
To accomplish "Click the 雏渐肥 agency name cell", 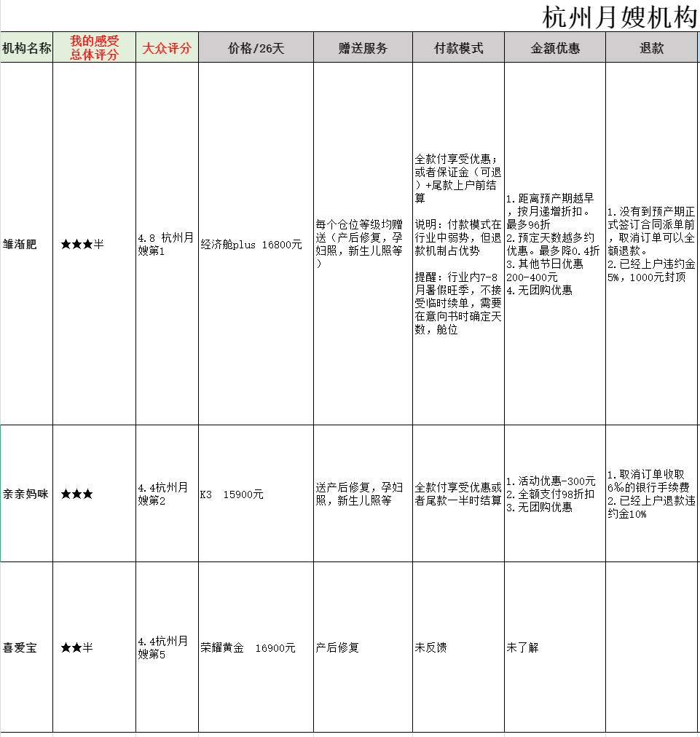I will 26,244.
